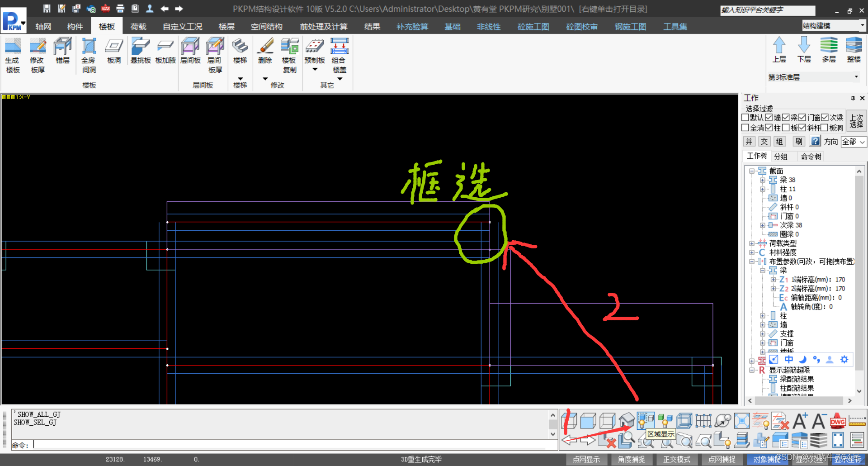Expand the 次梁 38 tree node

coord(762,225)
